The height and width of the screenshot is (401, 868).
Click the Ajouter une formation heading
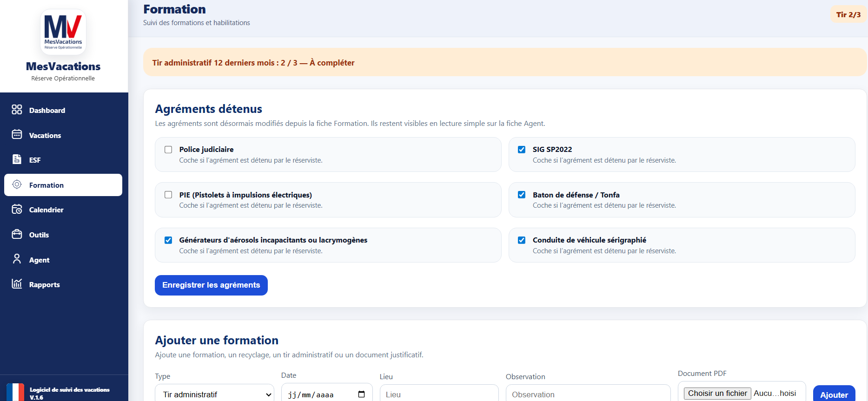[217, 340]
